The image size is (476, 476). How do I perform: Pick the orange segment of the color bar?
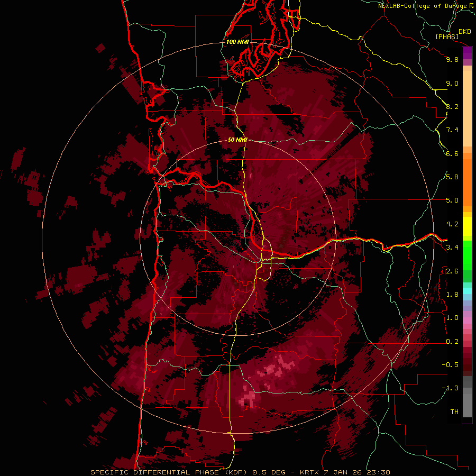467,182
